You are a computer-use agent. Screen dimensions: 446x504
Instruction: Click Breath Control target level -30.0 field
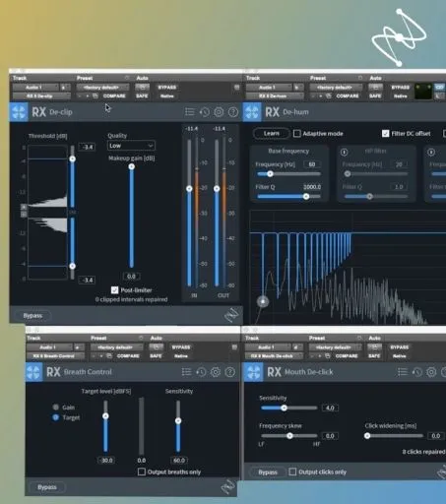tap(106, 461)
